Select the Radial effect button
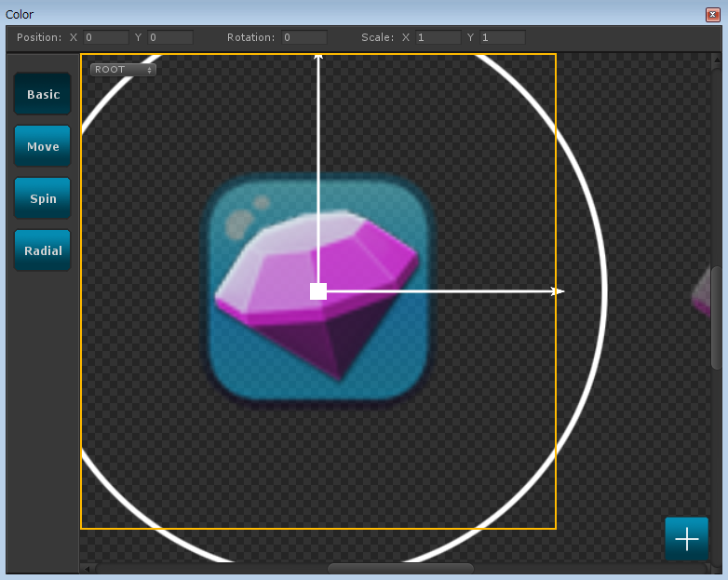 pos(43,250)
